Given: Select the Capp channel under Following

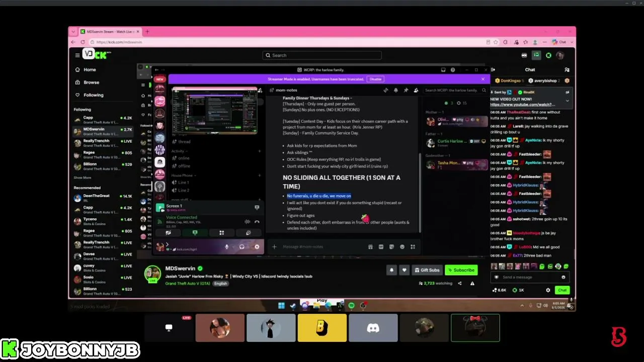Looking at the screenshot, I should coord(103,120).
